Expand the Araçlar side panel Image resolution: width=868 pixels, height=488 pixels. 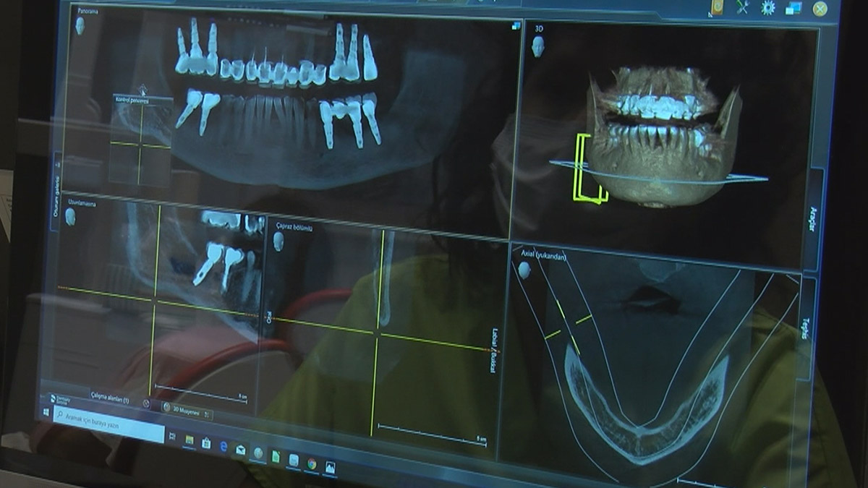point(813,218)
